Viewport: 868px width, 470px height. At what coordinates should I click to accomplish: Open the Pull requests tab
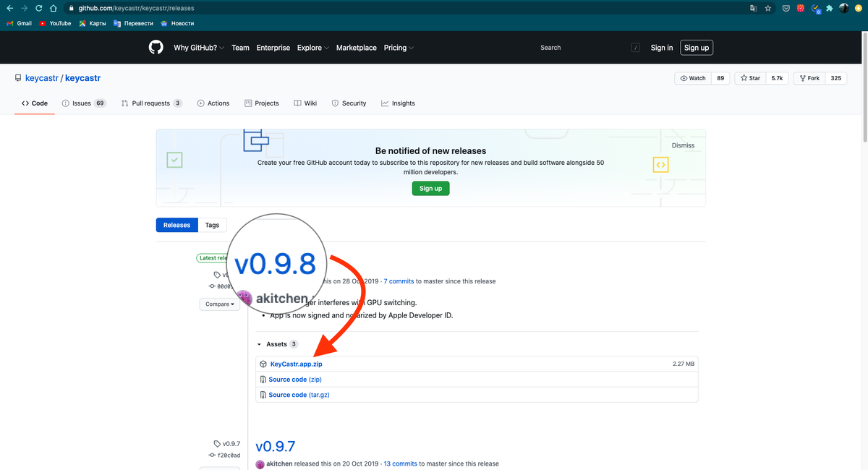152,103
